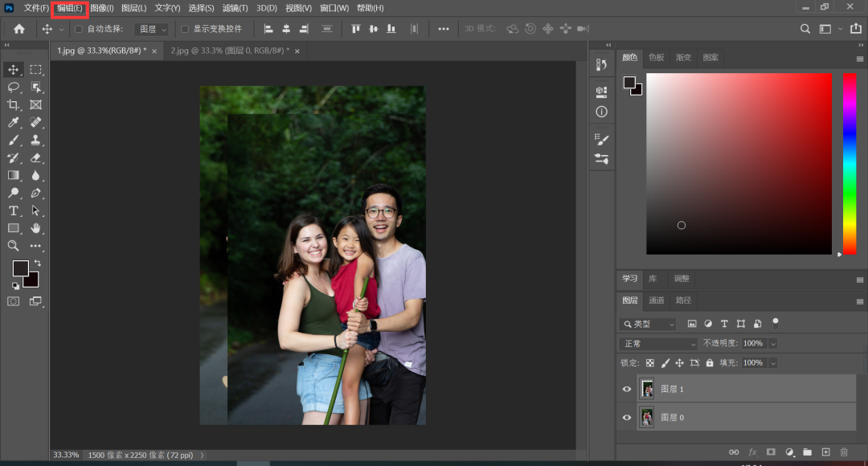
Task: Toggle Quick Mask mode
Action: (14, 301)
